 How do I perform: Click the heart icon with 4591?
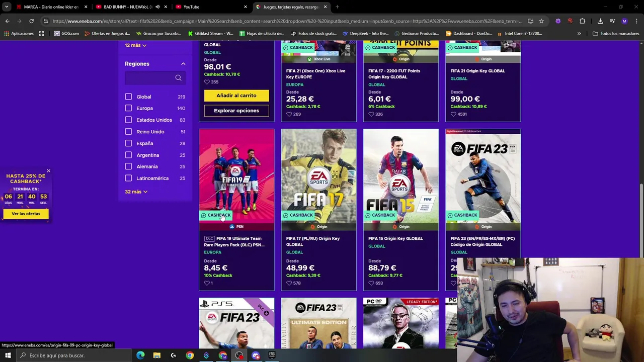point(453,114)
